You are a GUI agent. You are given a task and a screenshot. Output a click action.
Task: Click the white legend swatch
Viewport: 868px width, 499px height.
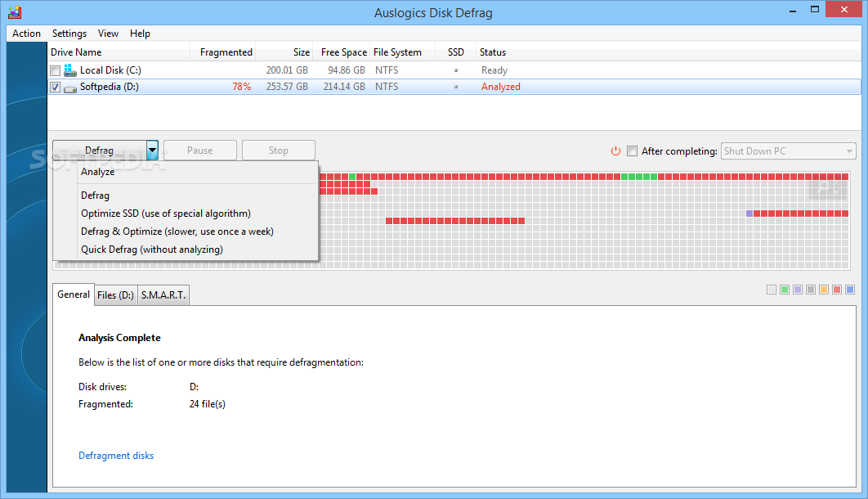point(771,290)
